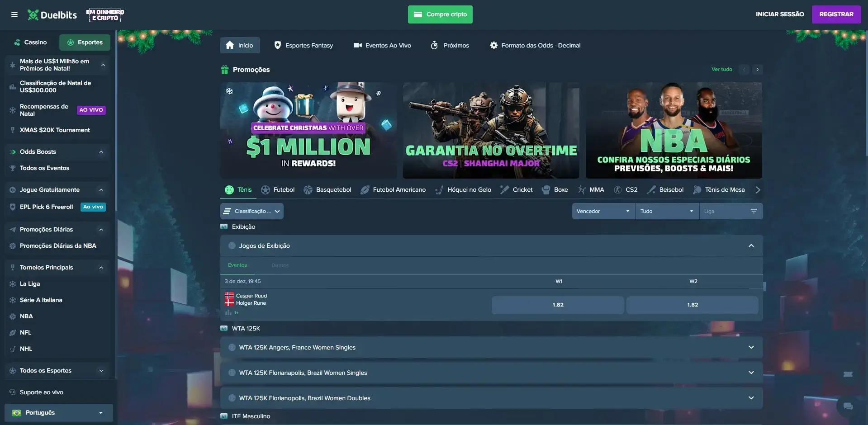Open the hamburger menu icon
This screenshot has width=868, height=425.
[14, 14]
